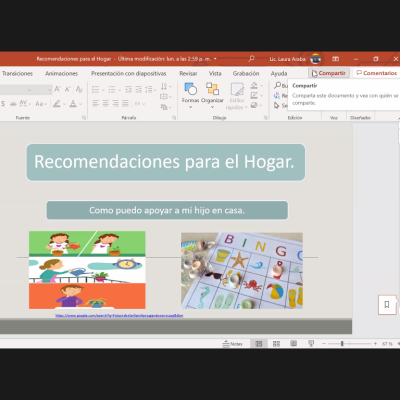
Task: Open ribbon display options icon
Action: (x=335, y=59)
